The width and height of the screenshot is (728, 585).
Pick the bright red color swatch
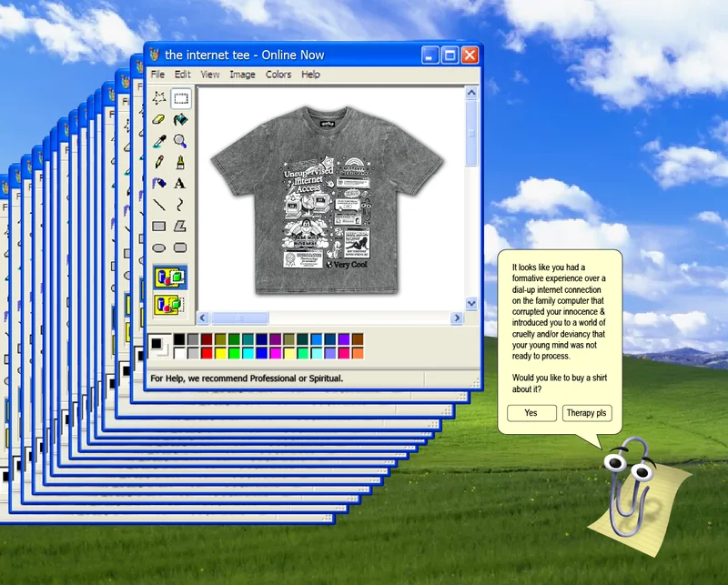[207, 353]
